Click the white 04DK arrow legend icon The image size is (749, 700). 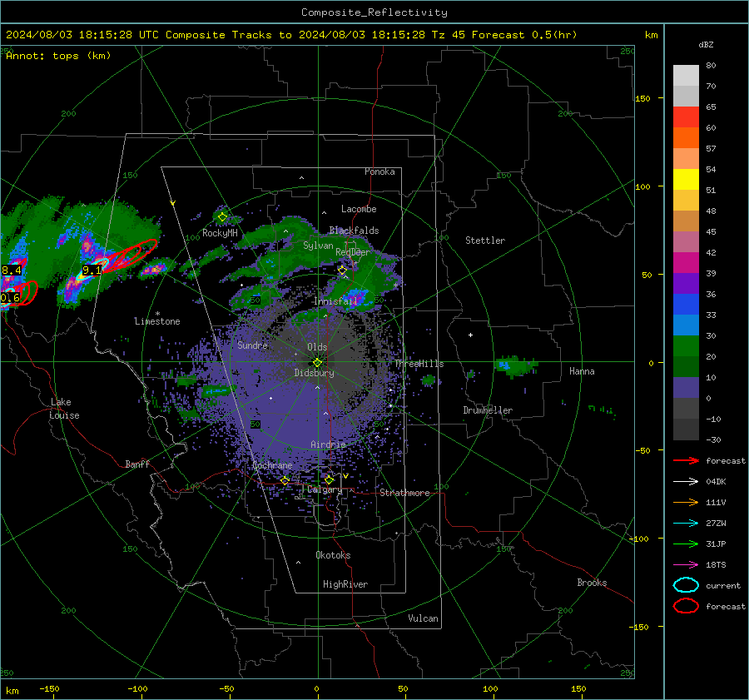(686, 482)
